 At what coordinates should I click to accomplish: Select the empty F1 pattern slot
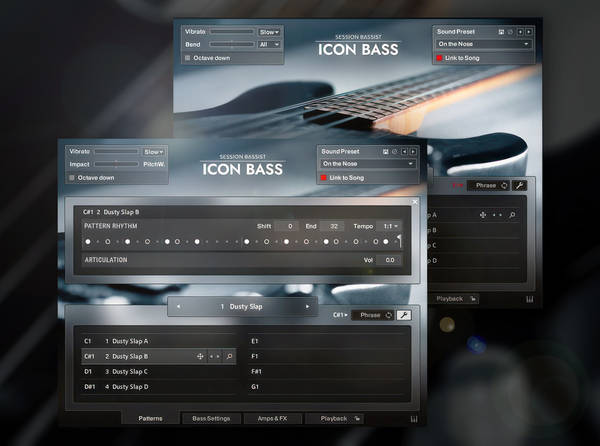pos(326,356)
